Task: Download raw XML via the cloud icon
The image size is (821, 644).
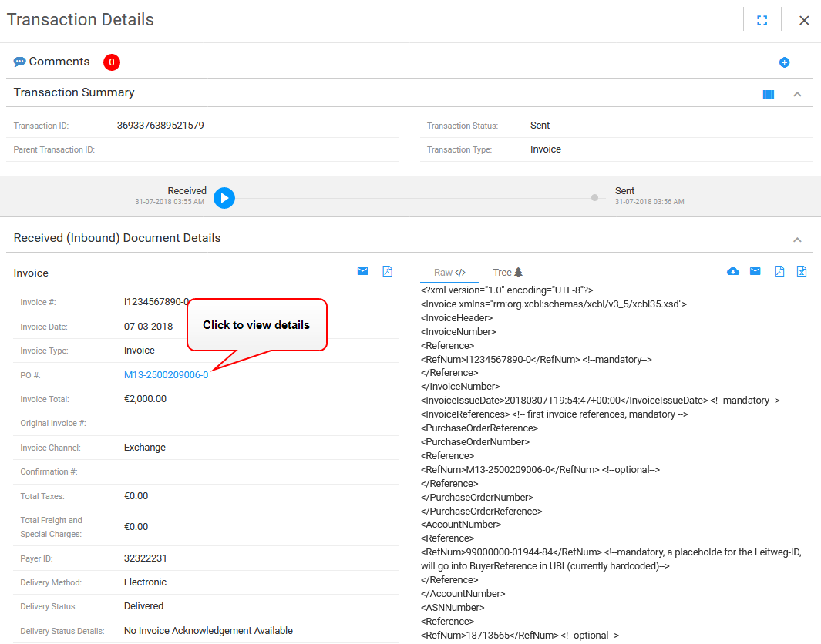Action: [733, 271]
